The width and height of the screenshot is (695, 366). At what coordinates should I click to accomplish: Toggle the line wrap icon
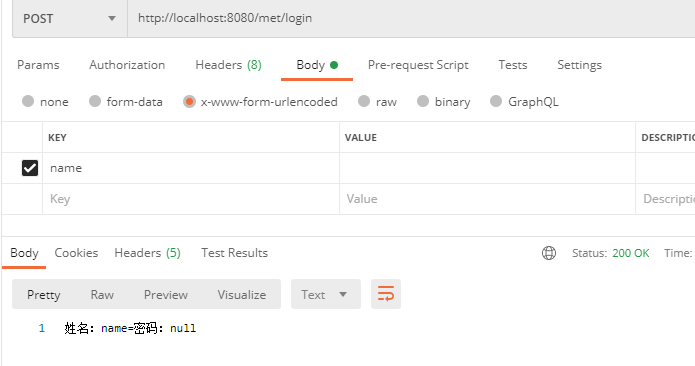tap(386, 294)
